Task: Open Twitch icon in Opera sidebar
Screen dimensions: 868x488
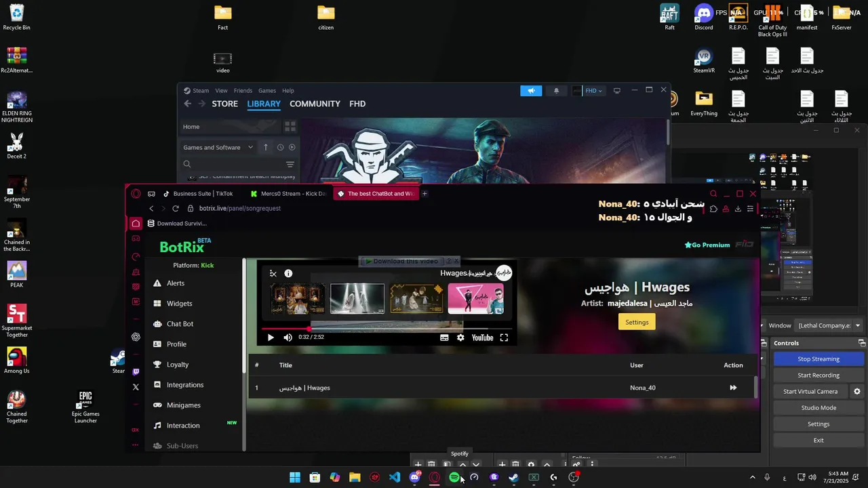Action: click(x=136, y=371)
